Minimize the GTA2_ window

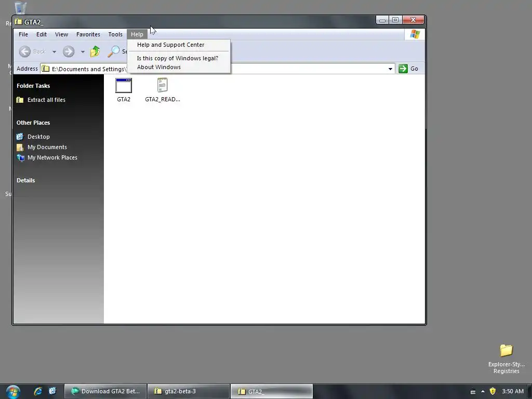point(382,20)
